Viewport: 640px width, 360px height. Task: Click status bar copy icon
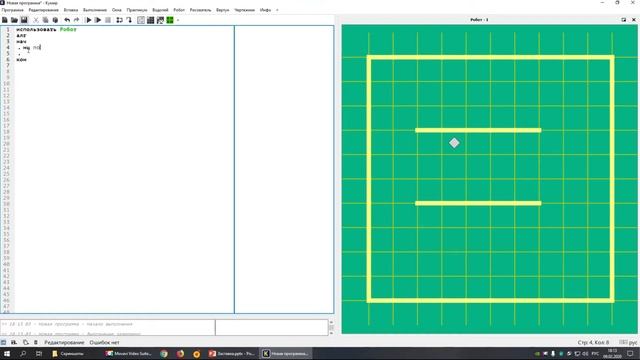26,342
